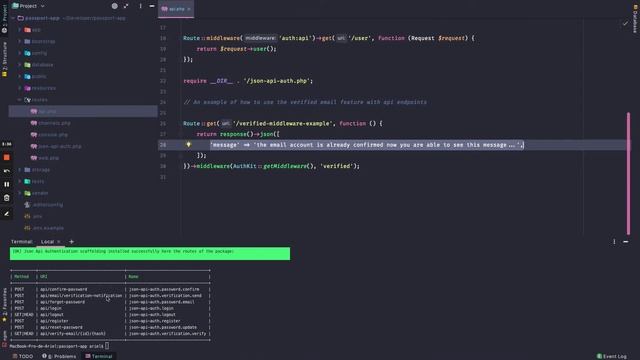Click the expand all arrows icon in Project panel
640x360 pixels.
pos(126,6)
